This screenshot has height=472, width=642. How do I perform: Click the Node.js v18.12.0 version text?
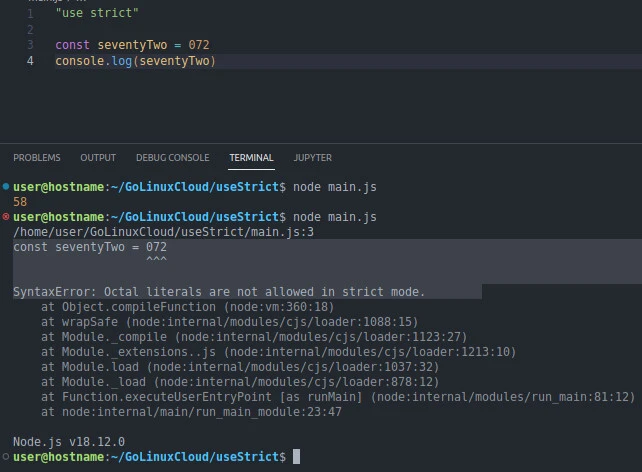68,441
